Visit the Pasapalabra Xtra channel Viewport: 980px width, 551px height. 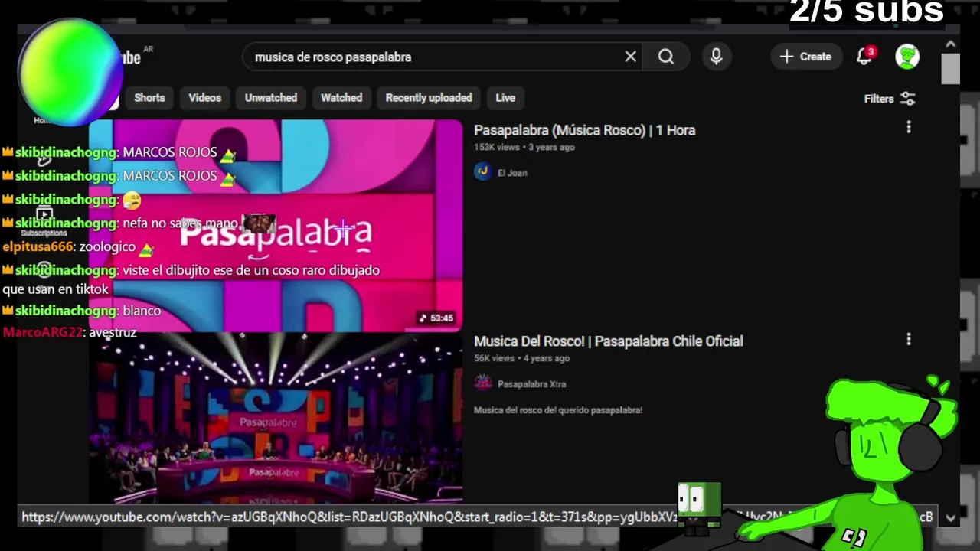tap(531, 384)
